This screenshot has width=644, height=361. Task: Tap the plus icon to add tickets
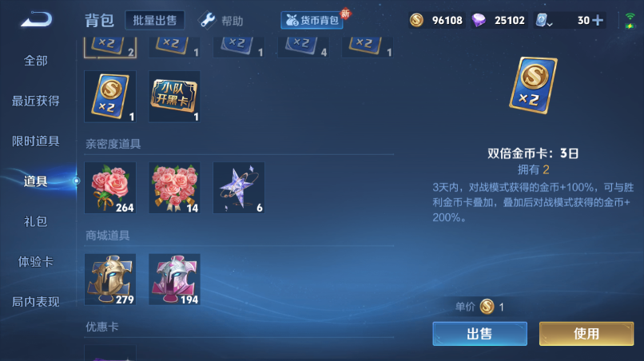(598, 20)
